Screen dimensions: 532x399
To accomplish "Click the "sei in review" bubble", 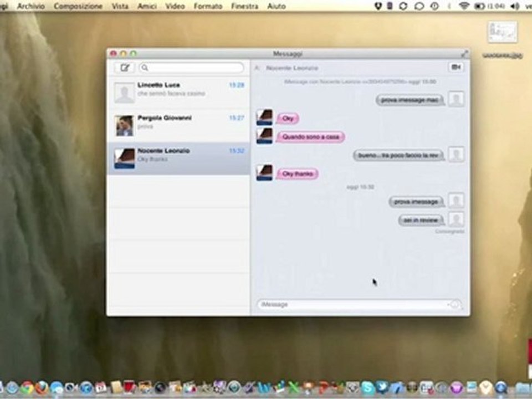I will click(421, 220).
